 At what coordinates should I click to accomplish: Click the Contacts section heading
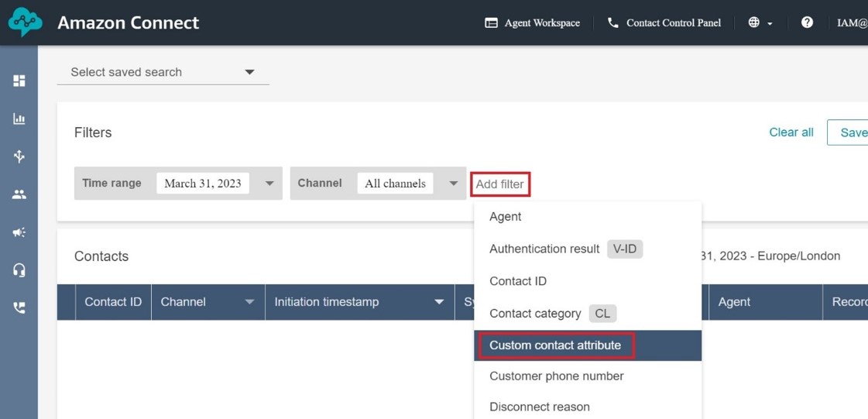point(101,256)
